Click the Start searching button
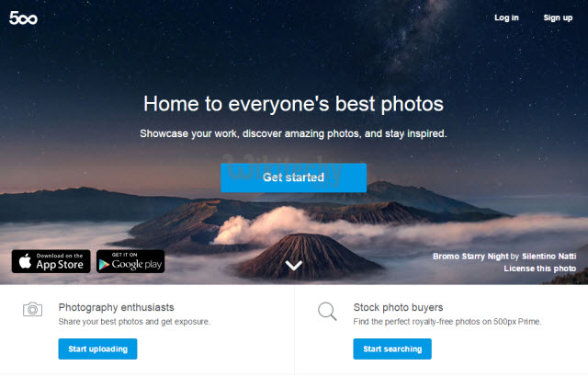 click(392, 349)
